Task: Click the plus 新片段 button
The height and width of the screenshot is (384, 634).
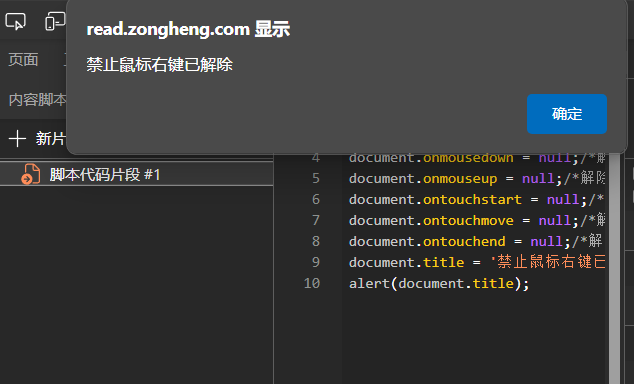Action: [x=37, y=139]
